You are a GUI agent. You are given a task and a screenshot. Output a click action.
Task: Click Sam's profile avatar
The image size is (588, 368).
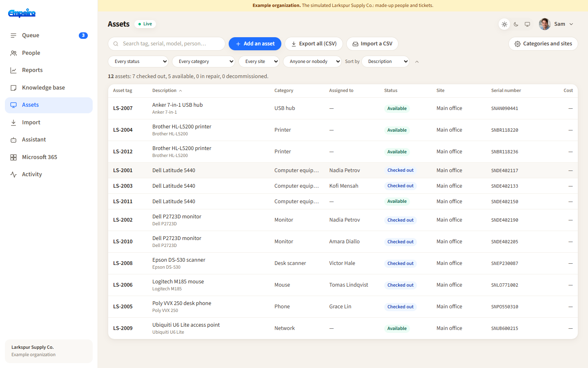(x=545, y=24)
